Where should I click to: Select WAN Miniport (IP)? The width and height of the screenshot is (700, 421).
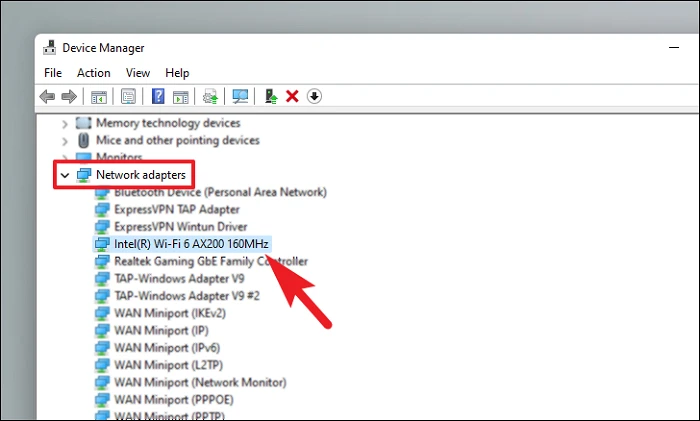click(161, 330)
